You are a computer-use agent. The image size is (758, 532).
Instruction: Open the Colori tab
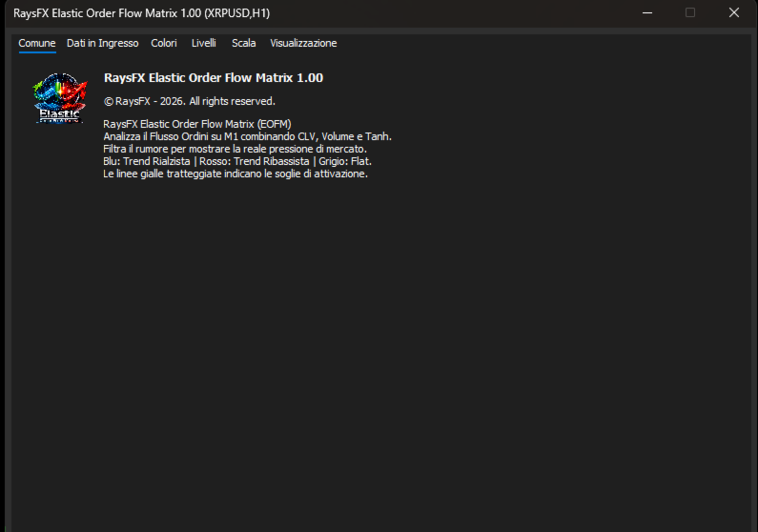pos(164,43)
